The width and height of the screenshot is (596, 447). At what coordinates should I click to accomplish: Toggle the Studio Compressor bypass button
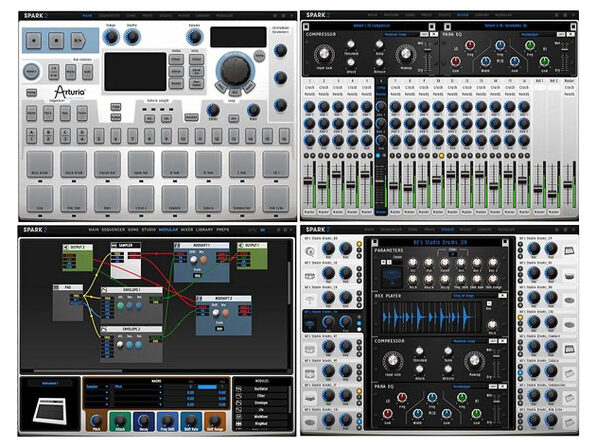[x=493, y=341]
